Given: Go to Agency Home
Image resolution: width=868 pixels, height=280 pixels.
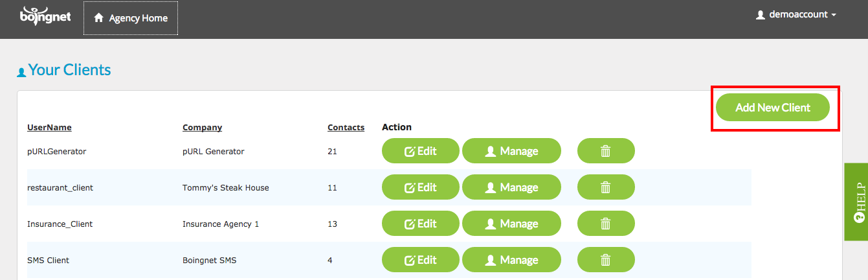Looking at the screenshot, I should (x=131, y=18).
